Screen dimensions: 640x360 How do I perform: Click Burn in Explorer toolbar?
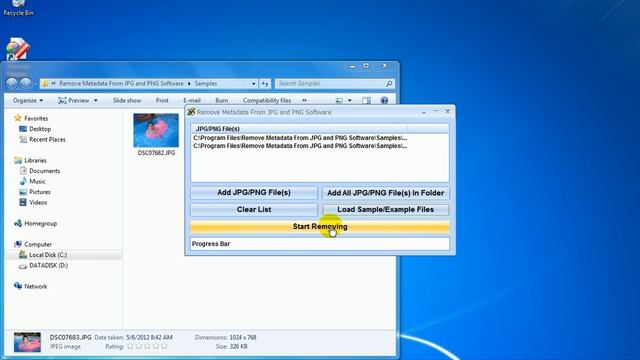click(x=222, y=100)
